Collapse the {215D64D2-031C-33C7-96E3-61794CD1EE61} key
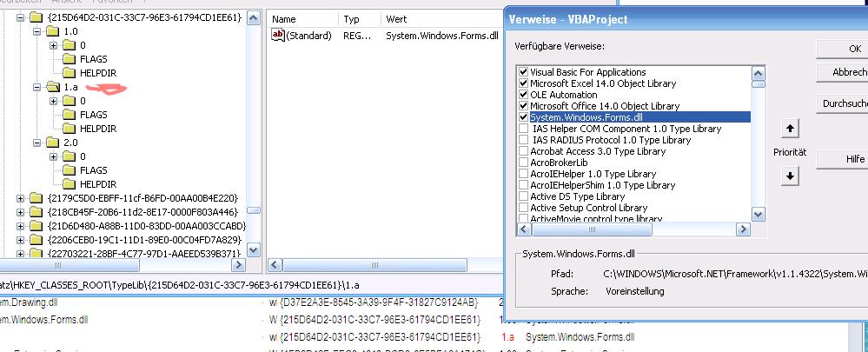 tap(21, 17)
